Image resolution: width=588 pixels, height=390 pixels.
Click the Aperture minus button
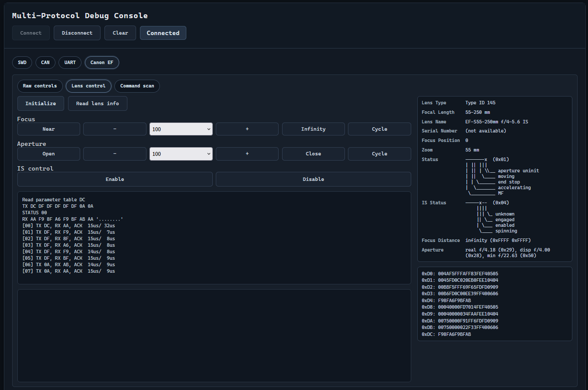click(115, 154)
